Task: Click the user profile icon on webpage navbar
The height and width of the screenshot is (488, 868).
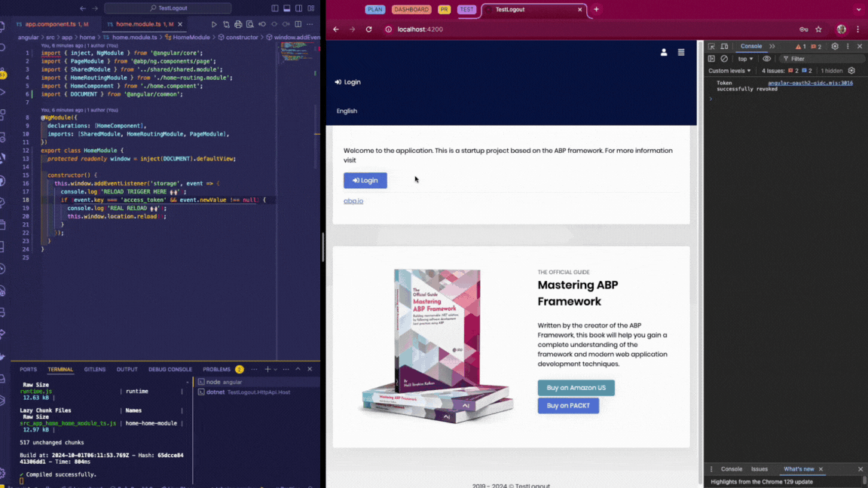Action: pyautogui.click(x=664, y=53)
